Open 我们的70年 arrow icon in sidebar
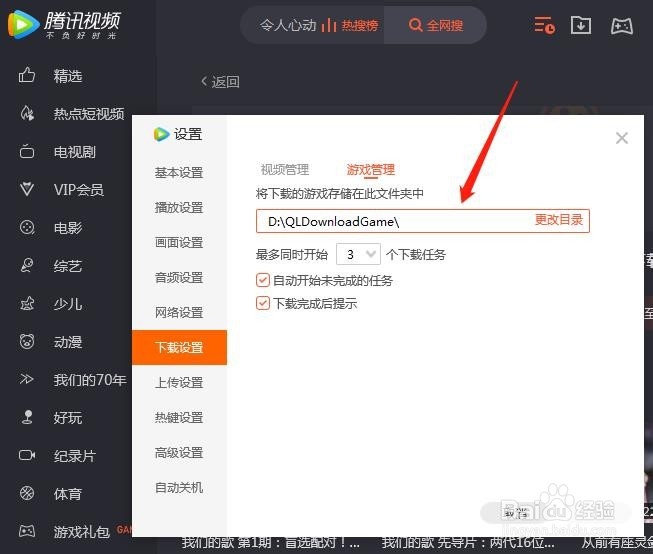Screen dimensions: 653x554 [x=26, y=379]
